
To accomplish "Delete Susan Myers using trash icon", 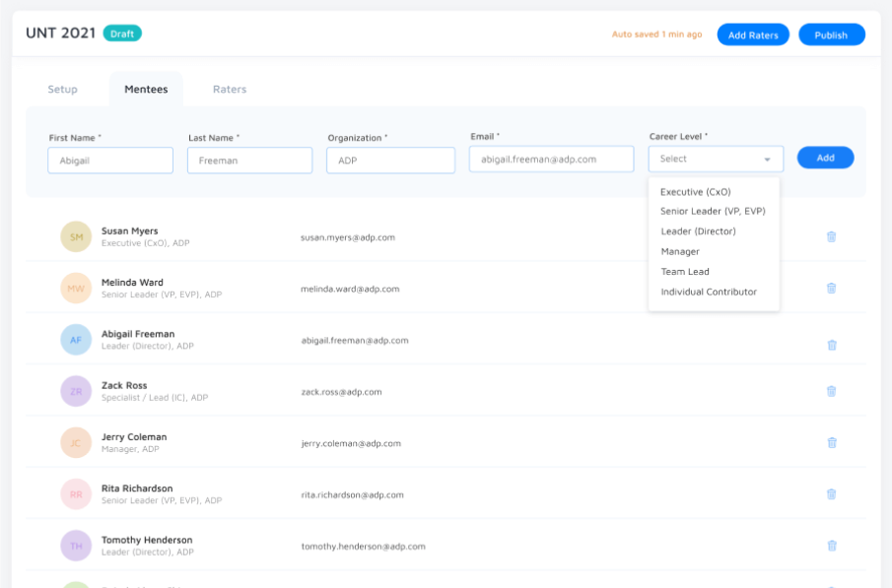I will (x=831, y=236).
